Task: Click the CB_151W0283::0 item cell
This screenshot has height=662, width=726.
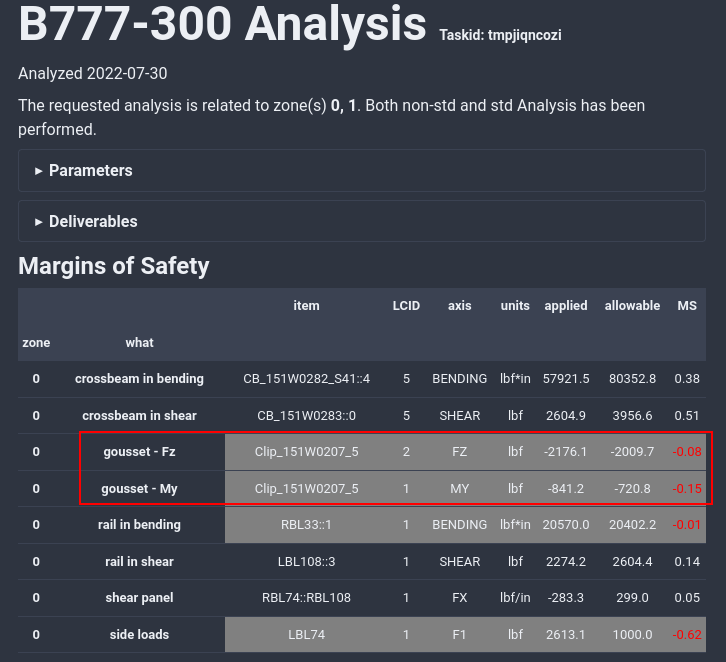Action: (306, 416)
